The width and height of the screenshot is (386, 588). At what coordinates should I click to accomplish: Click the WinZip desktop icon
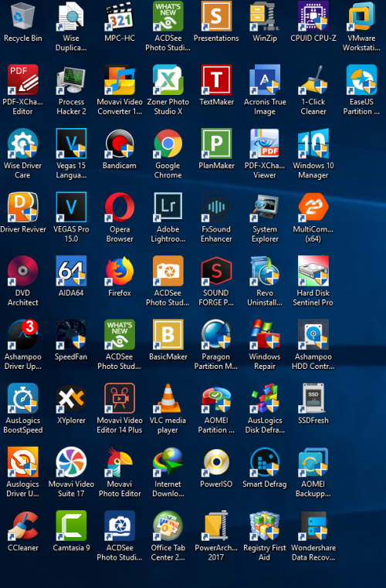pyautogui.click(x=265, y=16)
